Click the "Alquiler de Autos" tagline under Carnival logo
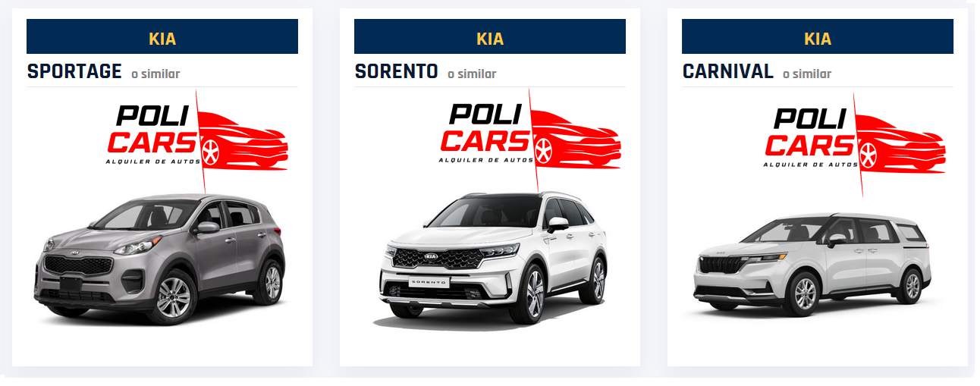The image size is (980, 386). (x=811, y=164)
